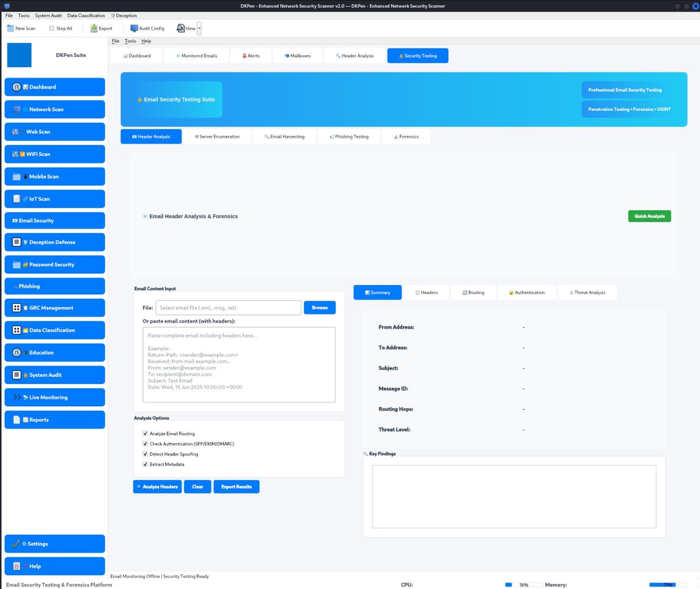Disable Detect Header Spoofing checkbox
The height and width of the screenshot is (589, 700).
145,454
